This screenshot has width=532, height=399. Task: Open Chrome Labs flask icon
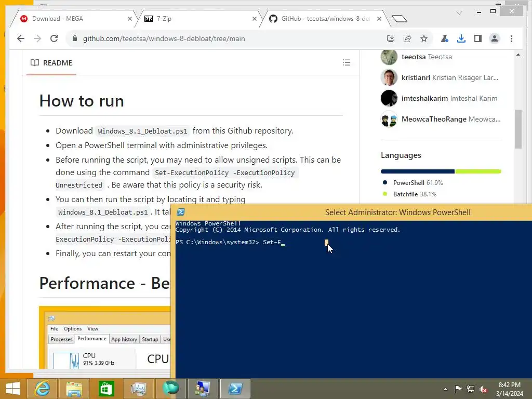445,38
